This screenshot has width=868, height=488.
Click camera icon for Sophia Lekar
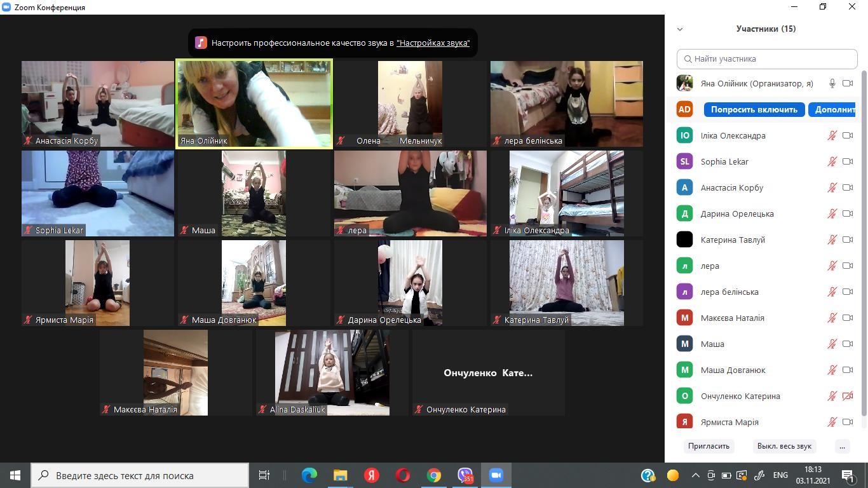point(848,161)
